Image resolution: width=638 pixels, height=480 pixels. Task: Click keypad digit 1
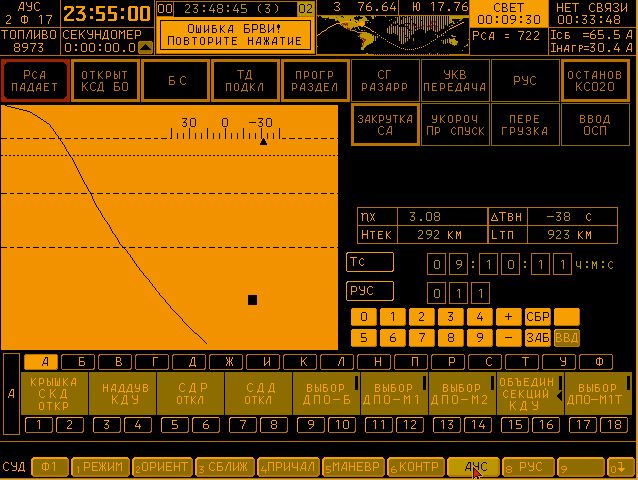(x=393, y=317)
